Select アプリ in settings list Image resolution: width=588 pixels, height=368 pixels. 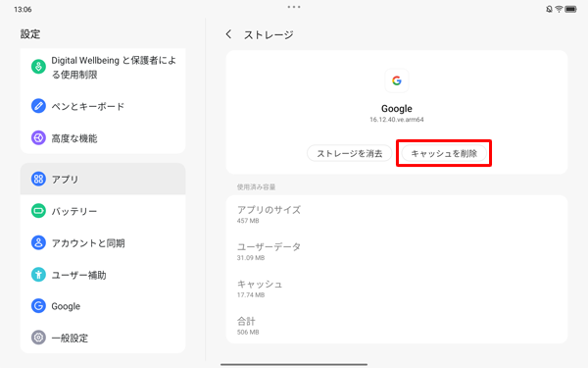[103, 180]
